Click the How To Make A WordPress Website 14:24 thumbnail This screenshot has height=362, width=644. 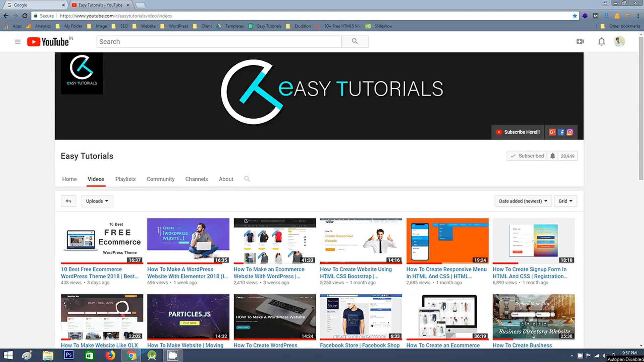point(275,317)
